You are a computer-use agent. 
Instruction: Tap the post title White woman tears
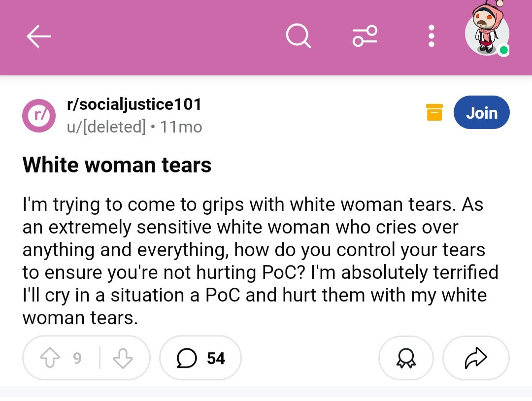117,165
